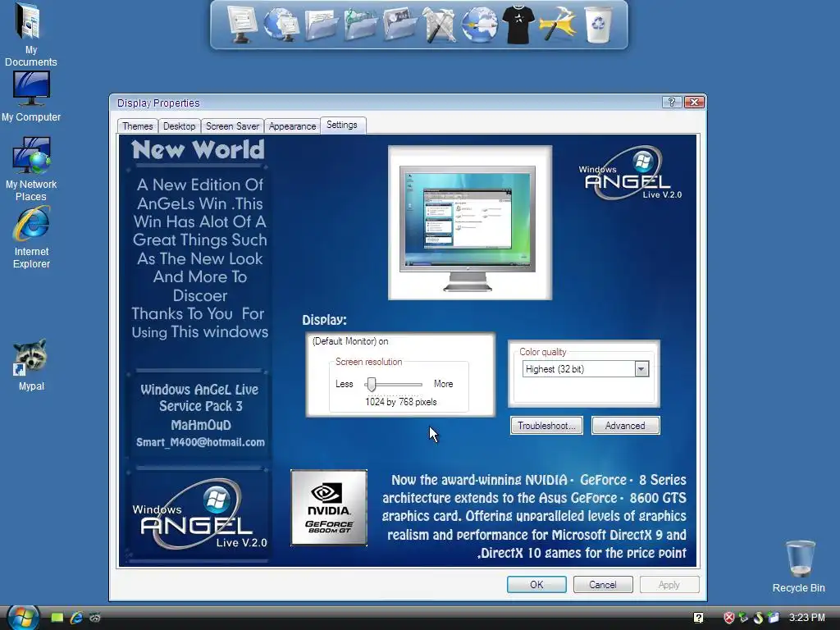Launch the globe browser icon in the dock
840x630 pixels.
click(479, 25)
